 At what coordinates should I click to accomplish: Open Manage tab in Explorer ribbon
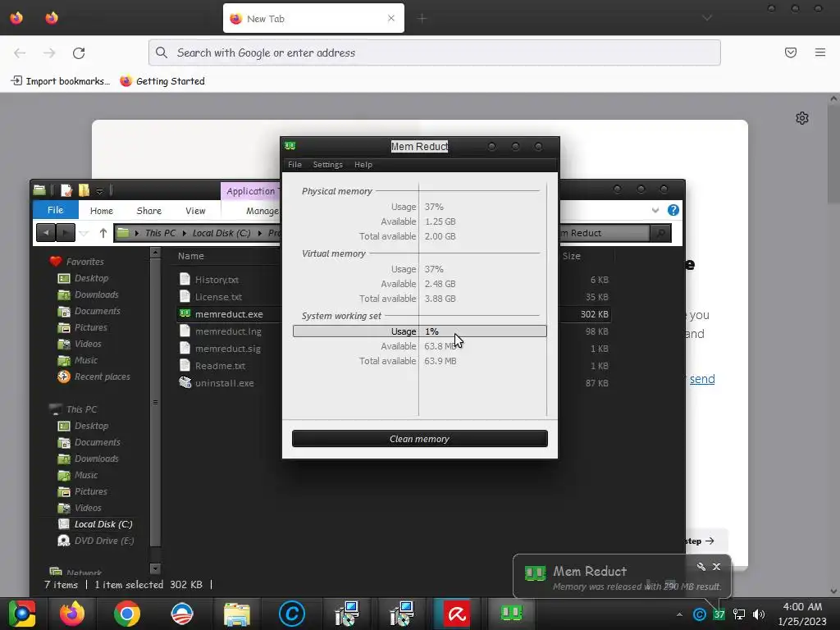[262, 211]
